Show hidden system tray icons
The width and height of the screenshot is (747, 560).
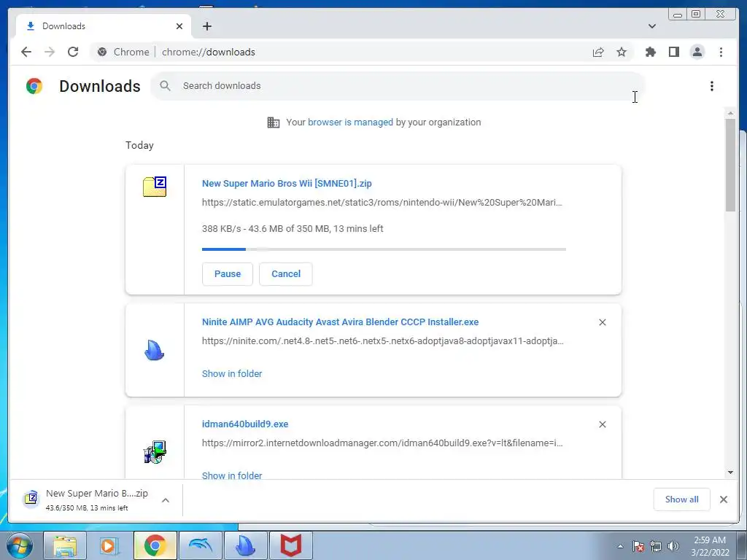pyautogui.click(x=620, y=546)
